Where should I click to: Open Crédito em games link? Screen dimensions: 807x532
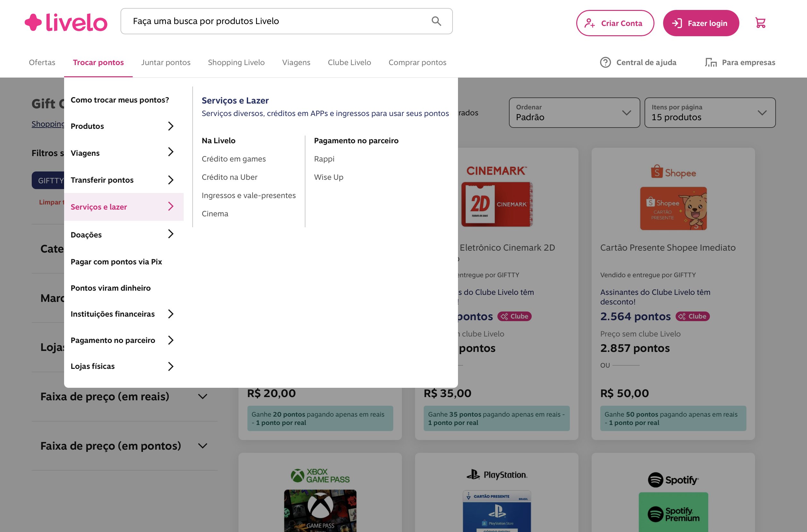234,159
